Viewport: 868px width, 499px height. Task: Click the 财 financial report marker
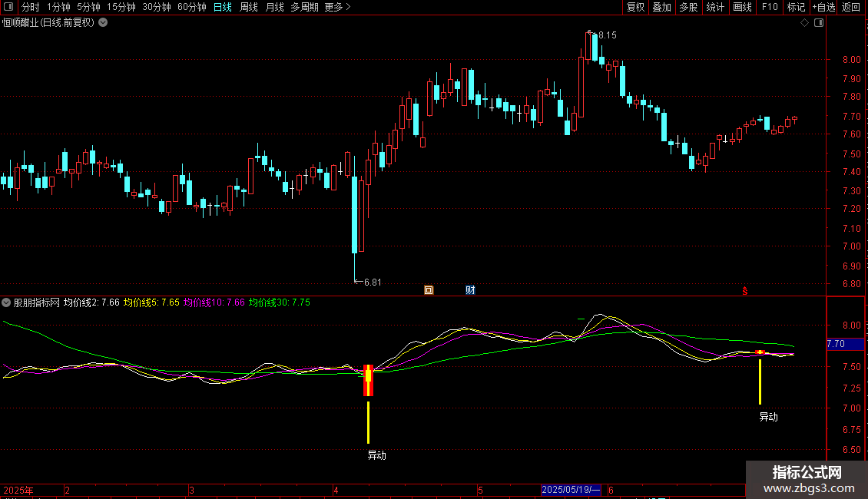pos(470,290)
